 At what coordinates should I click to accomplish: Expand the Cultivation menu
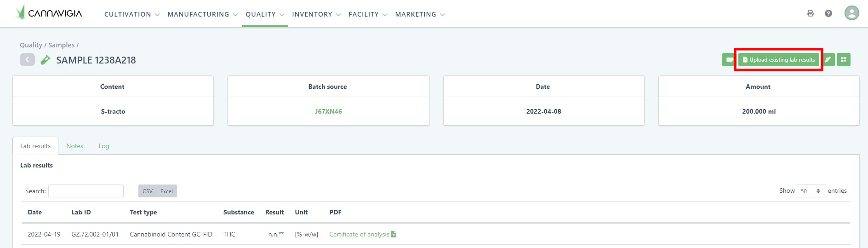click(131, 14)
